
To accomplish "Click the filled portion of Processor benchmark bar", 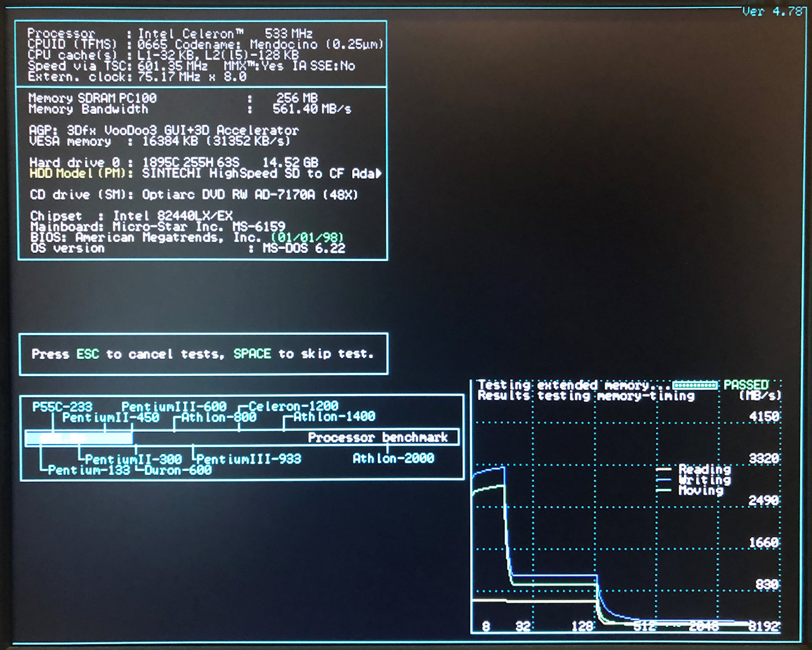I will click(x=79, y=438).
